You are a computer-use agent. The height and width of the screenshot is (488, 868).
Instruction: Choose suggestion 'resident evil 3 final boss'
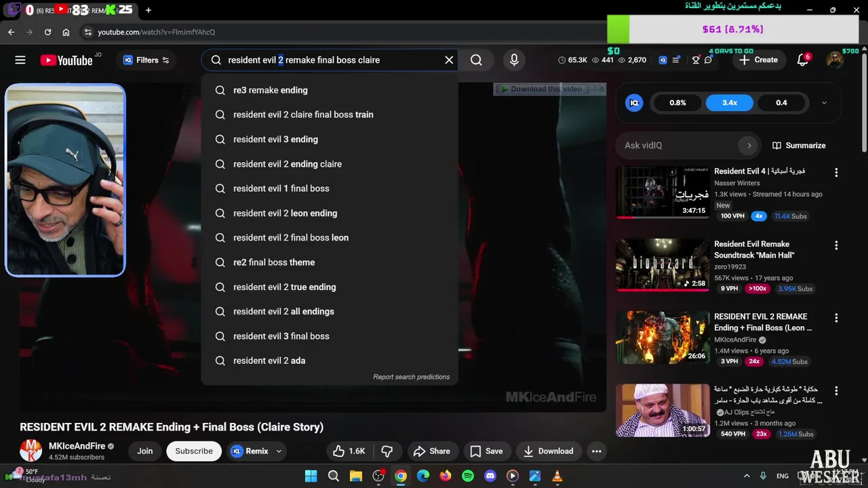[x=330, y=336]
